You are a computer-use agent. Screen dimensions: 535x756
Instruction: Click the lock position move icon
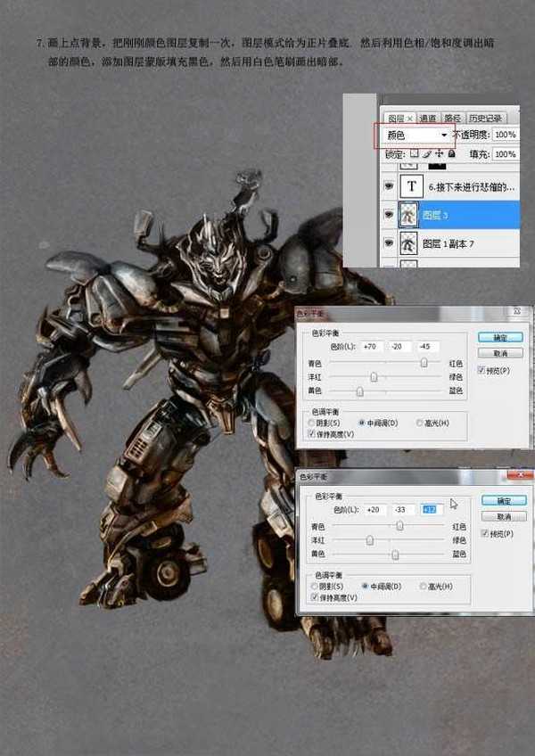coord(438,154)
